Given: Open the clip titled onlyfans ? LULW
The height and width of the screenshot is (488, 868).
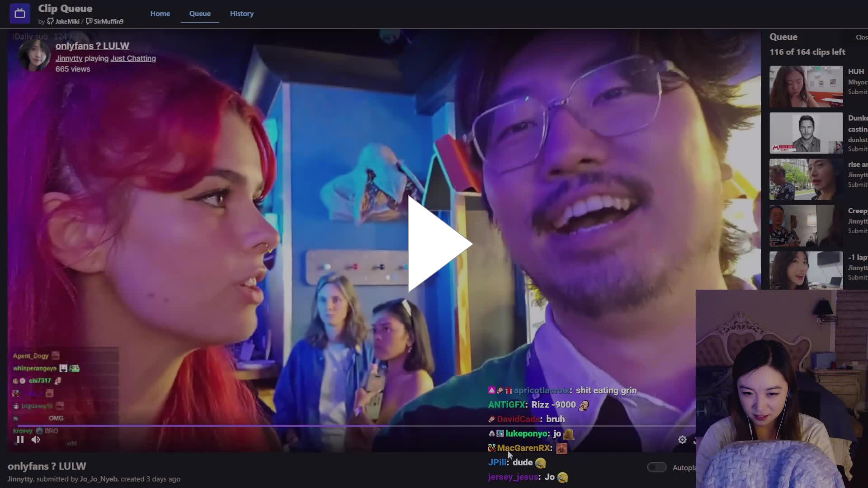Looking at the screenshot, I should pos(92,46).
